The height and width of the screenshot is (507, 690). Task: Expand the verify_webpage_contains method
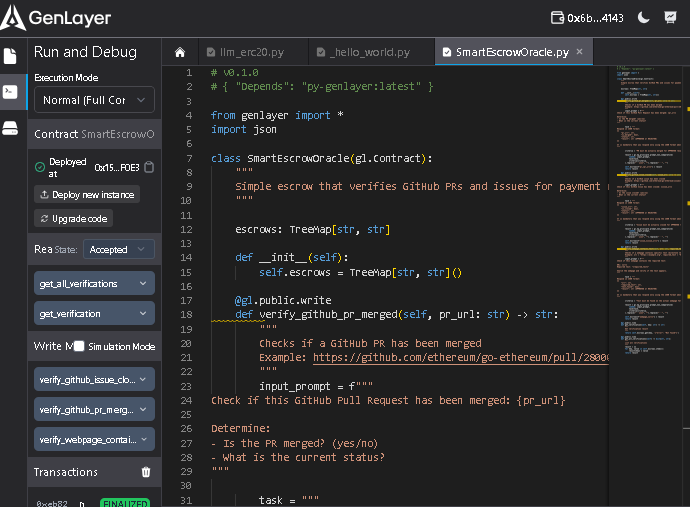[x=94, y=439]
